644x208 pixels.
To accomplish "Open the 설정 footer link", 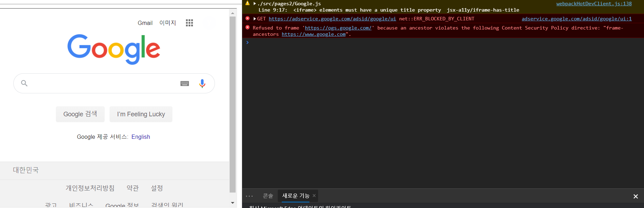I will [157, 188].
